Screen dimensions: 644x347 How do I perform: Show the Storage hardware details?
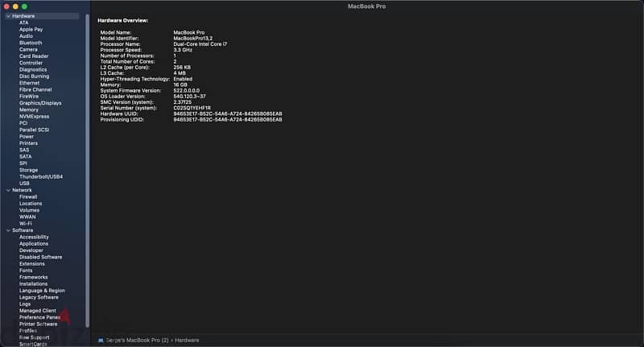point(28,170)
